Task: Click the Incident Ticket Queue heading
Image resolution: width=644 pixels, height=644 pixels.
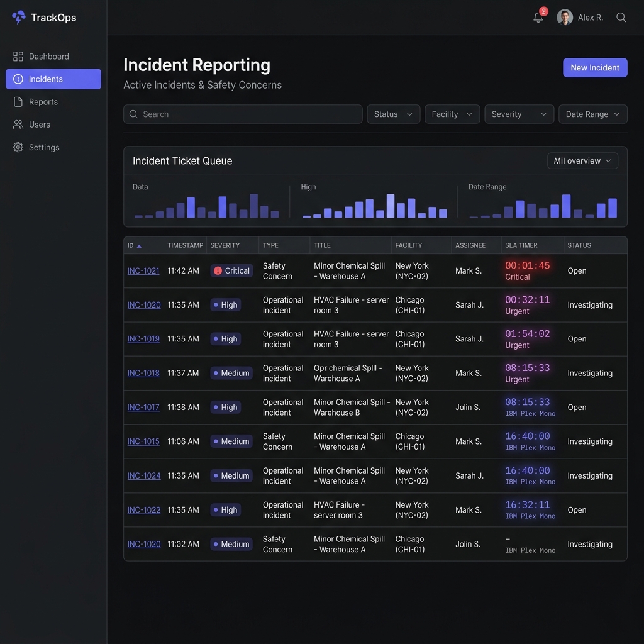Action: [182, 160]
